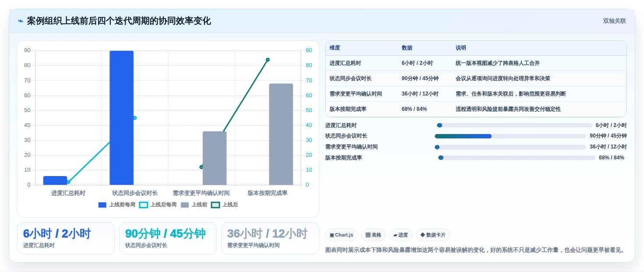Click the 状态同步会议时长 x-axis label
The image size is (644, 272).
[135, 193]
